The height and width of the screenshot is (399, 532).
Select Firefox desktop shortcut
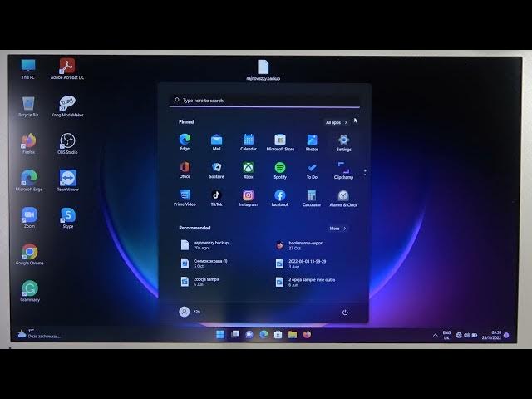28,144
